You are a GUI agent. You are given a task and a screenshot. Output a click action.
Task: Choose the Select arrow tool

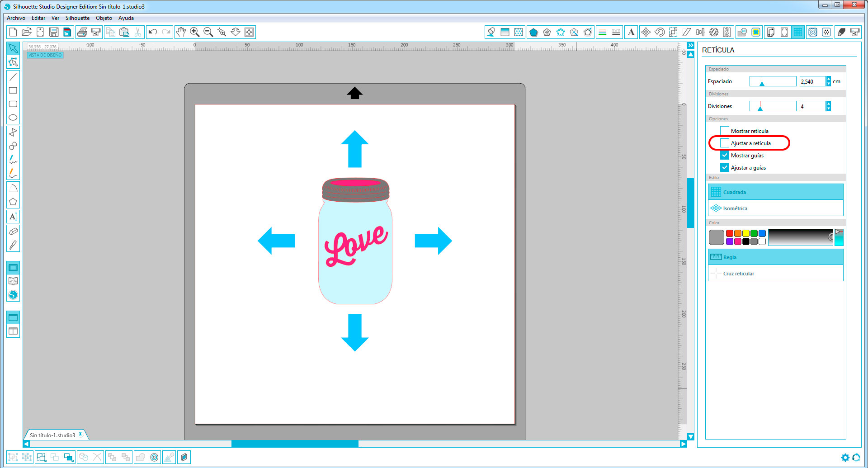tap(13, 48)
